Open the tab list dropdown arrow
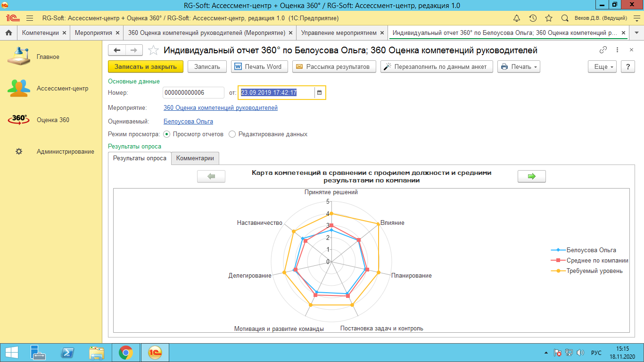The height and width of the screenshot is (362, 644). click(x=636, y=33)
